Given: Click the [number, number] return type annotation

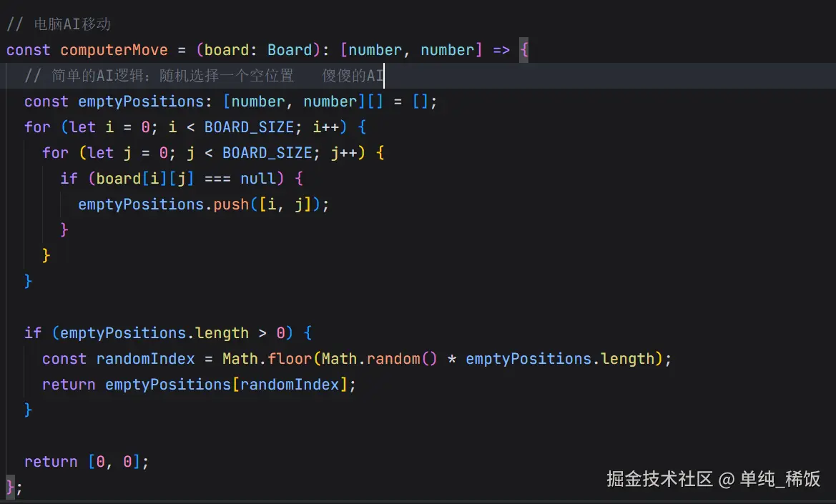Looking at the screenshot, I should click(410, 49).
